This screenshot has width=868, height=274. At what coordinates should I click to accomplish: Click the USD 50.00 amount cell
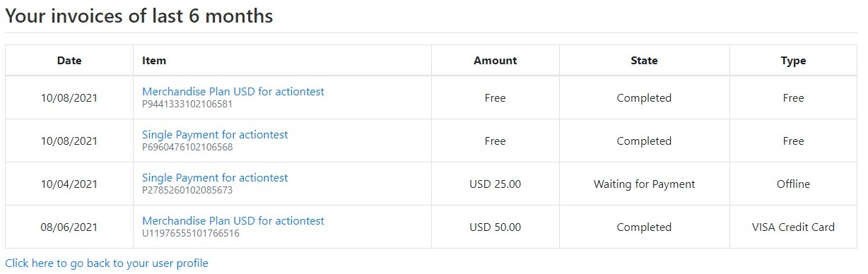[495, 227]
